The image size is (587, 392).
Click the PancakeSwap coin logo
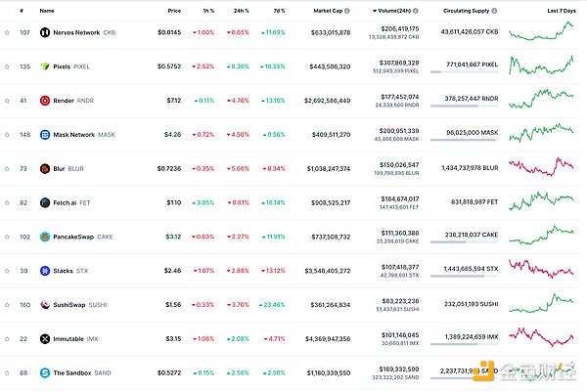(45, 237)
